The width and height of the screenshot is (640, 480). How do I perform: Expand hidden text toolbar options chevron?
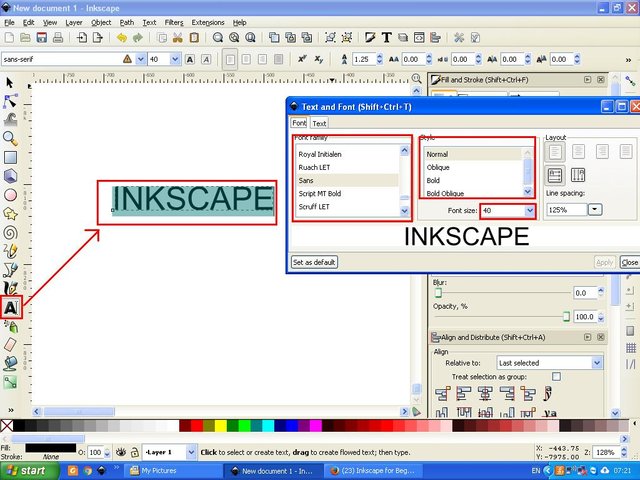coord(628,60)
